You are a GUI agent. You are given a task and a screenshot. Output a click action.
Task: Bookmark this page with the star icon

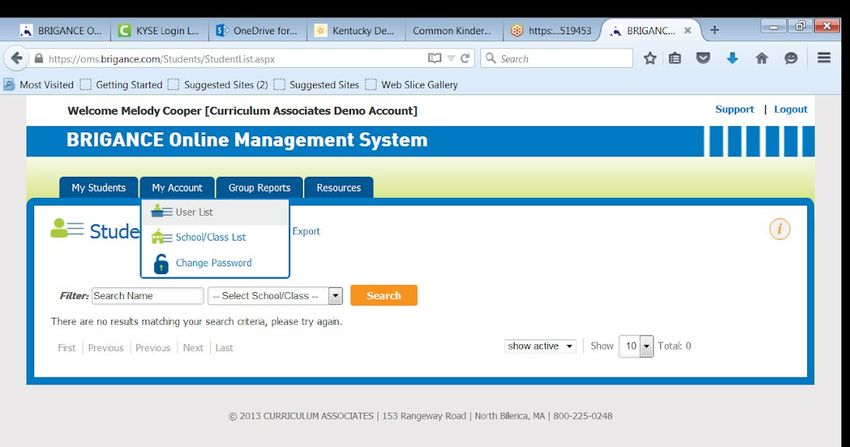649,58
